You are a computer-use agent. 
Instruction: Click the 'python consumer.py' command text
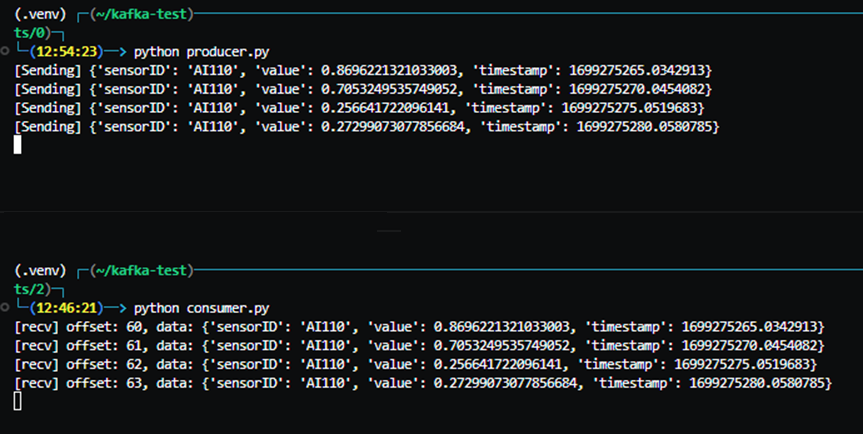pos(201,308)
